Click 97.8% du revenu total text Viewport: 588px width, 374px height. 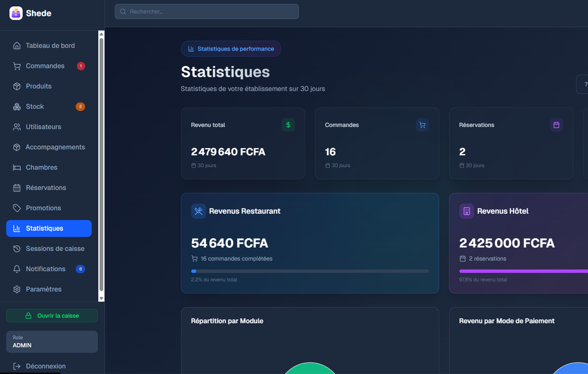click(483, 279)
